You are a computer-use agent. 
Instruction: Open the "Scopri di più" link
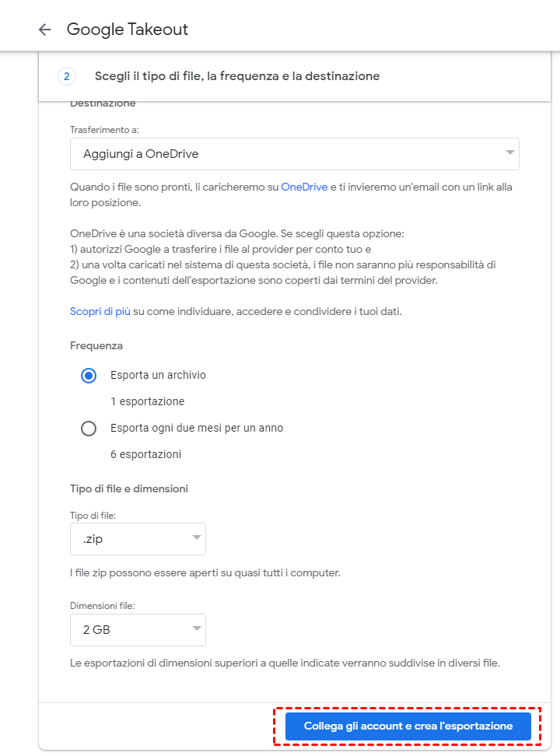click(100, 311)
